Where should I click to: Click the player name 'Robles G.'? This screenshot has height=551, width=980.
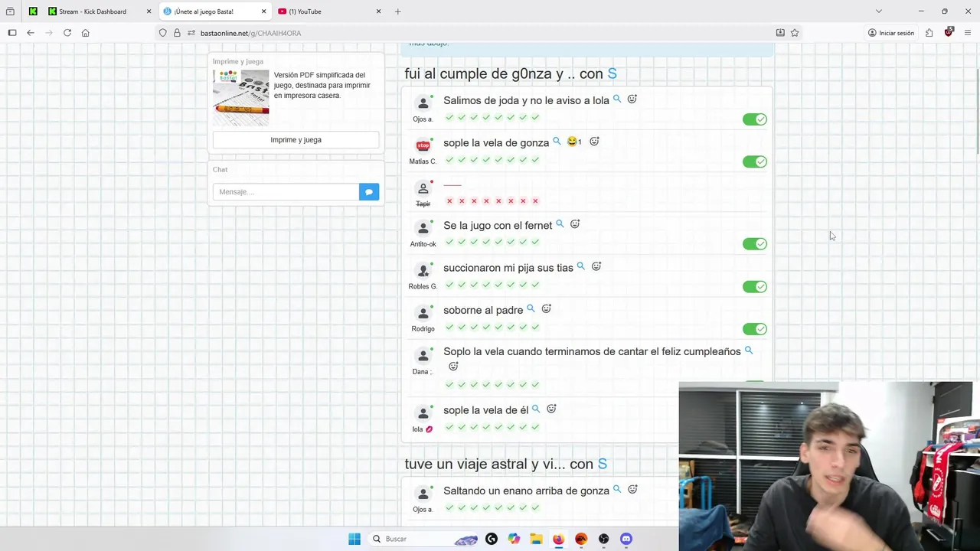(x=423, y=286)
